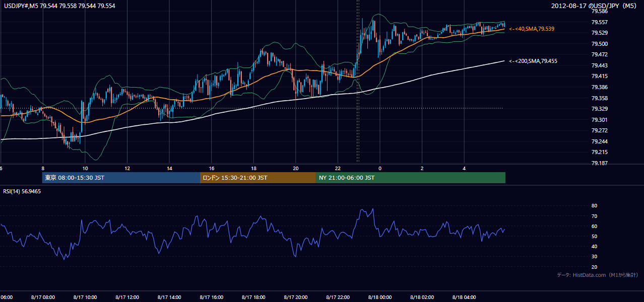
Task: Select the 40 SMA label reading 79.539
Action: (x=532, y=29)
